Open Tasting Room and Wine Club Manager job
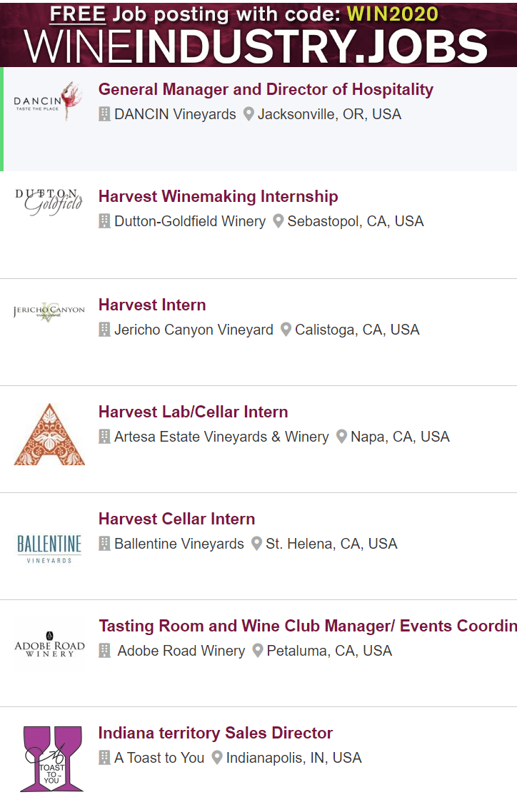This screenshot has width=517, height=812. point(307,626)
